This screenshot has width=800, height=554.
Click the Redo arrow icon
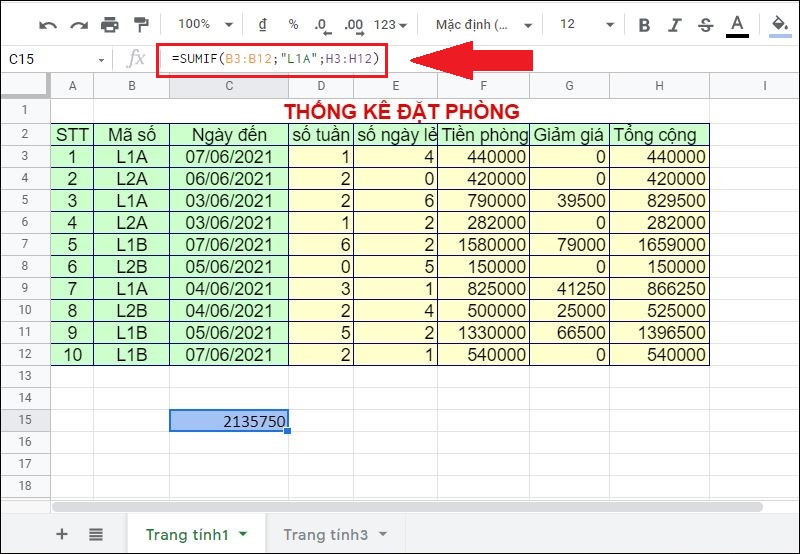78,24
